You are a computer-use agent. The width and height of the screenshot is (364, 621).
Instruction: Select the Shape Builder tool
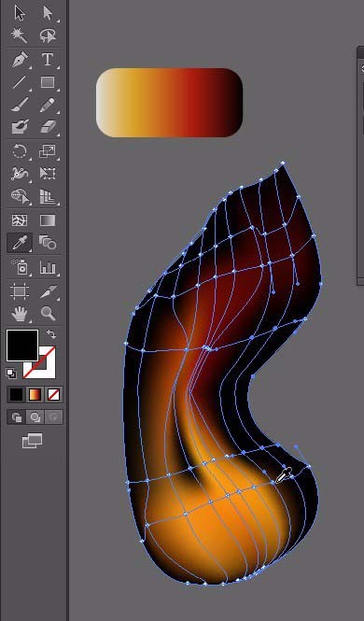click(x=20, y=196)
